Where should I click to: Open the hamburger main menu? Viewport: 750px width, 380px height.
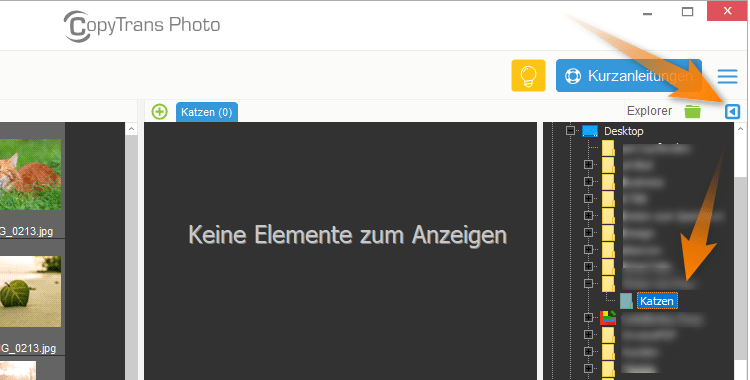click(x=728, y=76)
